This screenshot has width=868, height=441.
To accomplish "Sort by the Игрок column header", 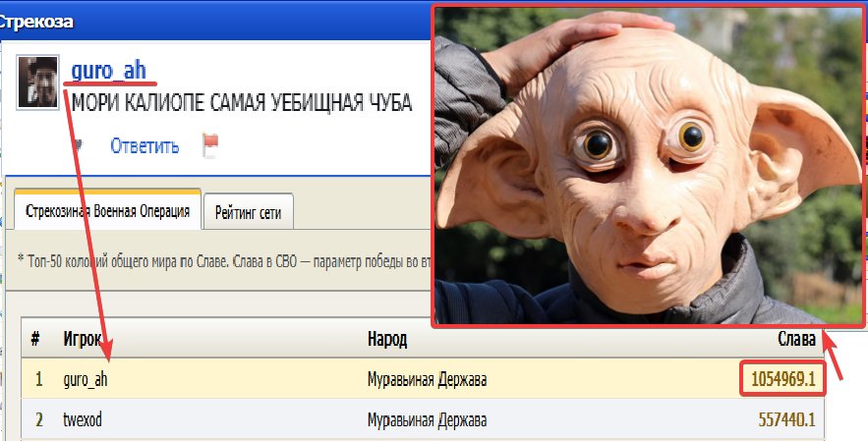I will 82,339.
